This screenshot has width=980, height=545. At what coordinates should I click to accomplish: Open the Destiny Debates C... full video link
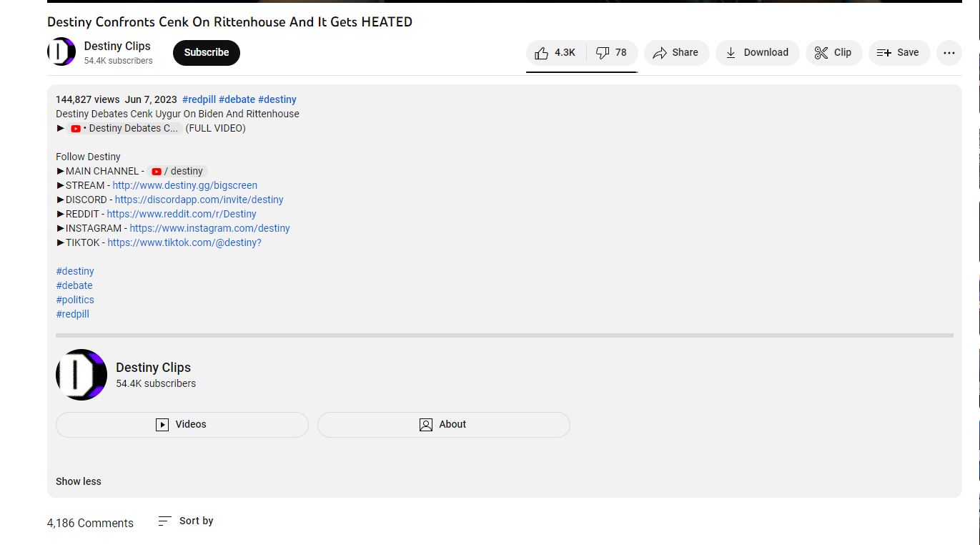pyautogui.click(x=124, y=129)
